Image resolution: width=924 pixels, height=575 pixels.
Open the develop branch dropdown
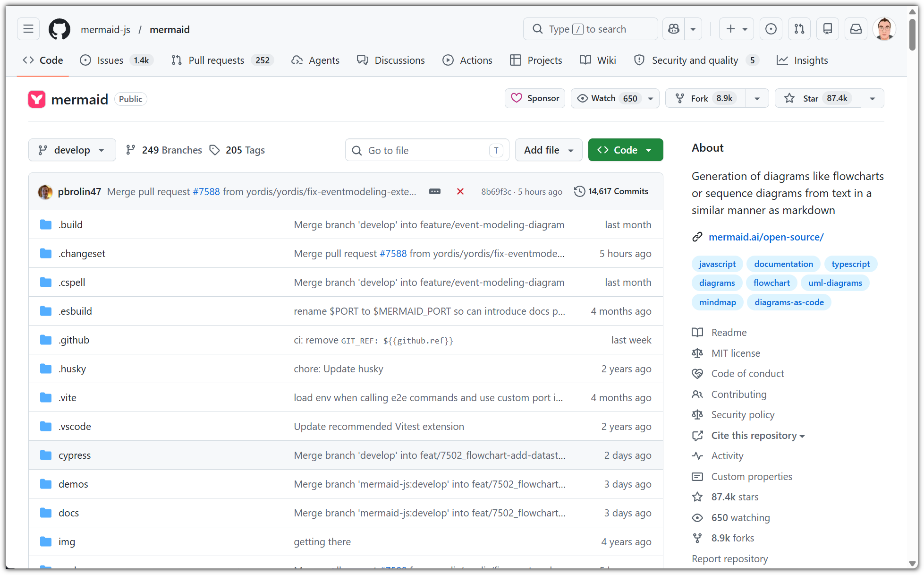coord(72,150)
